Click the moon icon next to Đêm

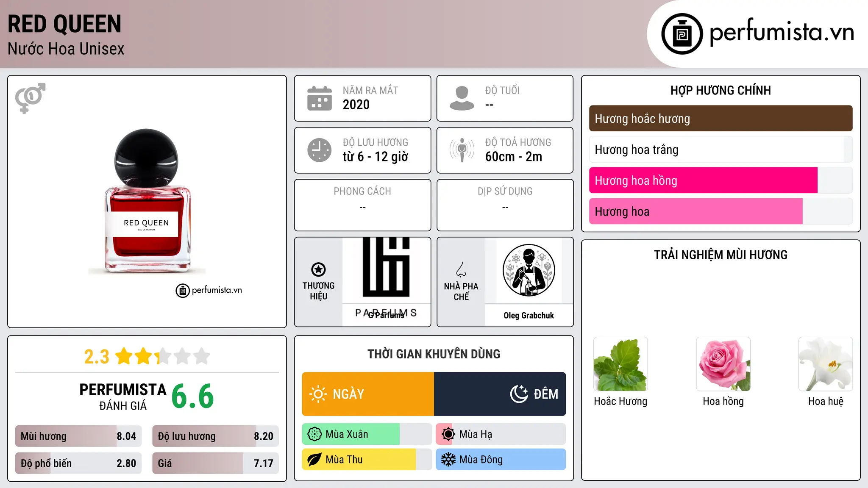(519, 394)
